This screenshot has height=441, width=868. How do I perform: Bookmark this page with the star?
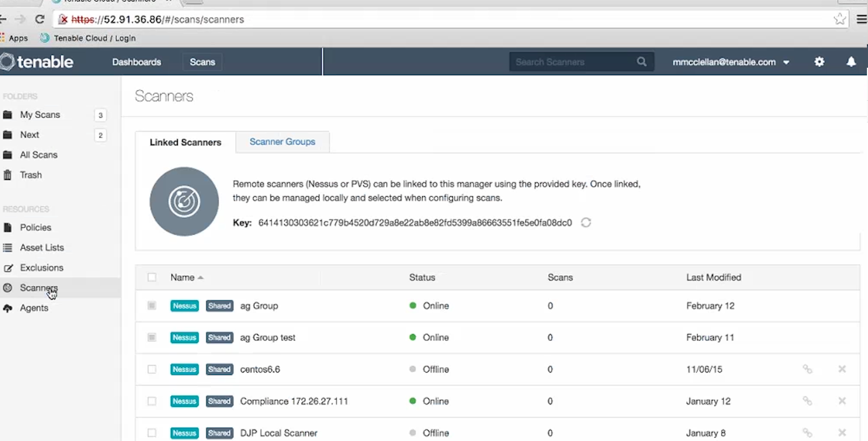pos(840,19)
